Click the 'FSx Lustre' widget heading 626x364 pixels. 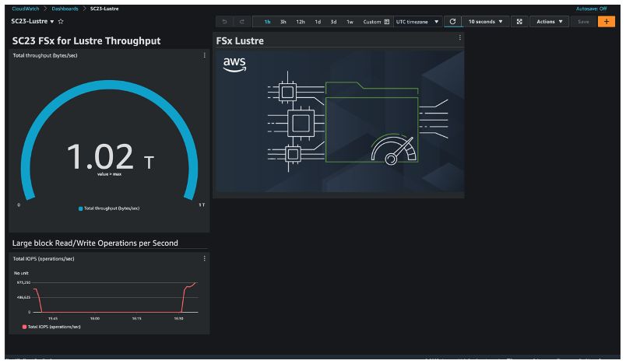click(240, 40)
